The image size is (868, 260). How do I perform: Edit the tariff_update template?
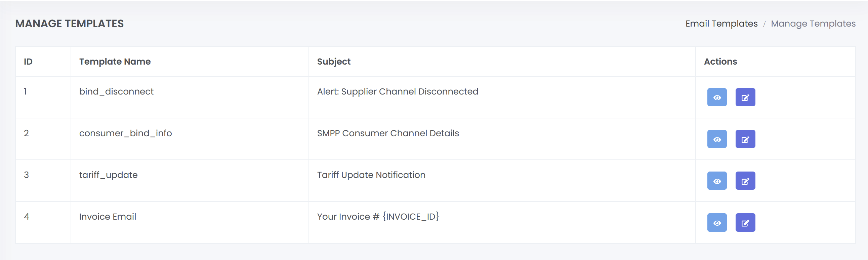point(745,181)
